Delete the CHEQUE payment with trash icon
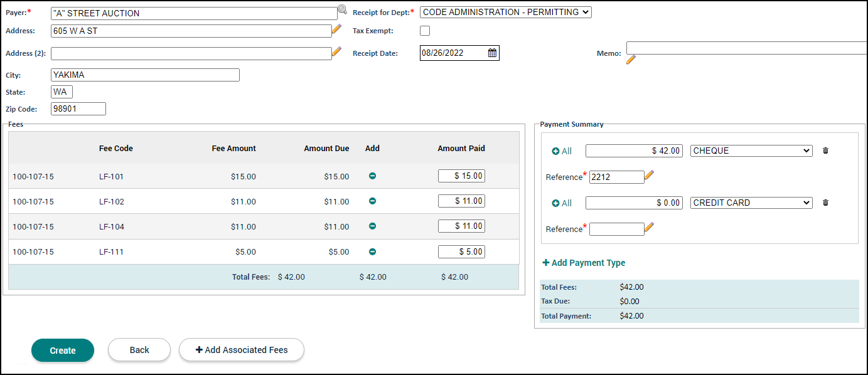 825,151
